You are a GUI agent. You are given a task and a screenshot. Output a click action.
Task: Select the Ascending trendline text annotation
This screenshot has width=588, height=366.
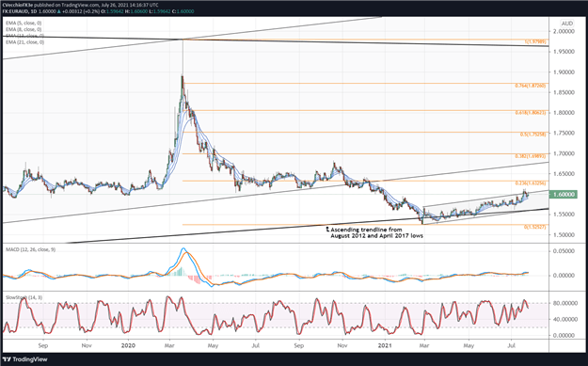(x=374, y=232)
